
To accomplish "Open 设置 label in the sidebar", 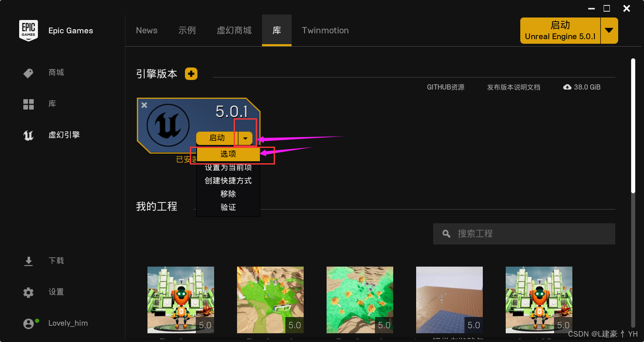I will 56,292.
